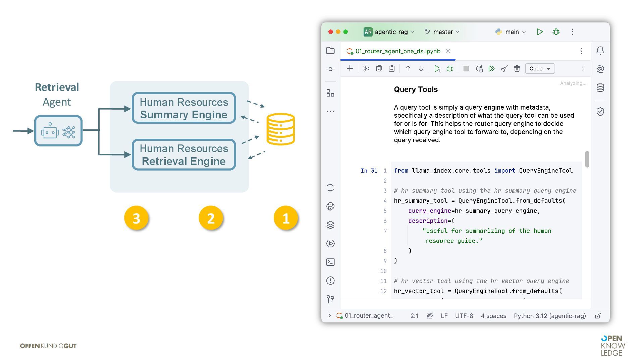
Task: Close the 01_router_agent_one_ds.ipynb tab
Action: (448, 51)
